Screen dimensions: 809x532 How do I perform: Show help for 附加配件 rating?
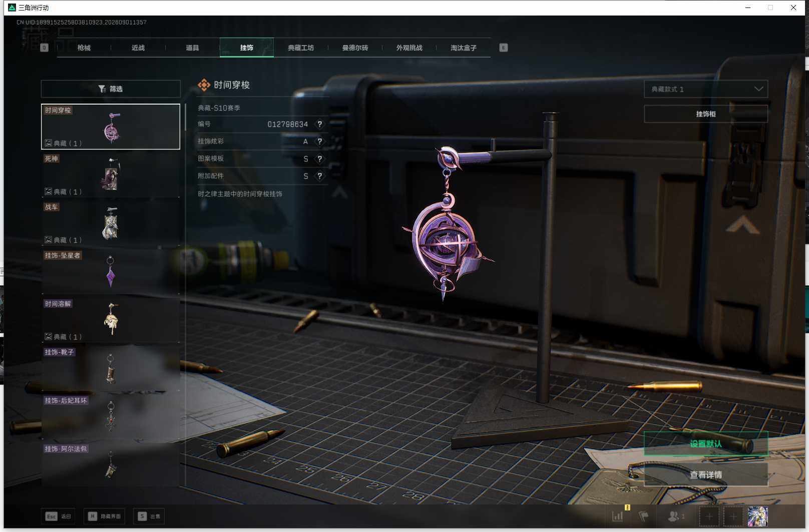pyautogui.click(x=319, y=176)
